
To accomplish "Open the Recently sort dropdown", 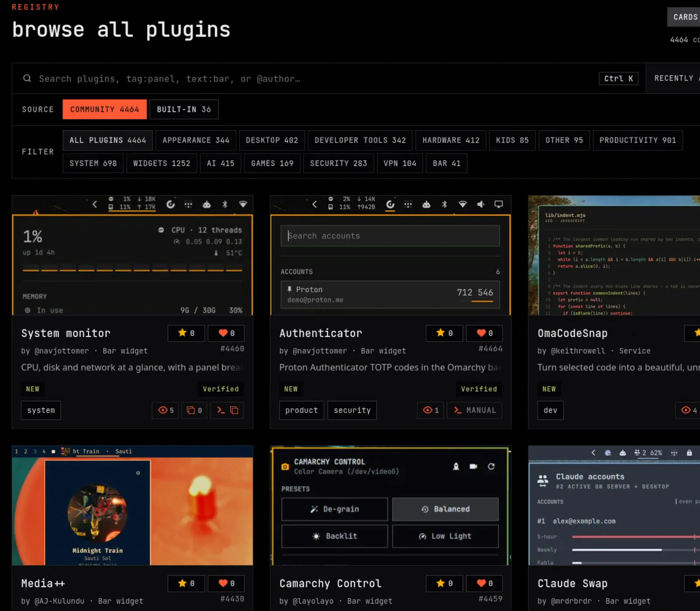I will pyautogui.click(x=674, y=78).
